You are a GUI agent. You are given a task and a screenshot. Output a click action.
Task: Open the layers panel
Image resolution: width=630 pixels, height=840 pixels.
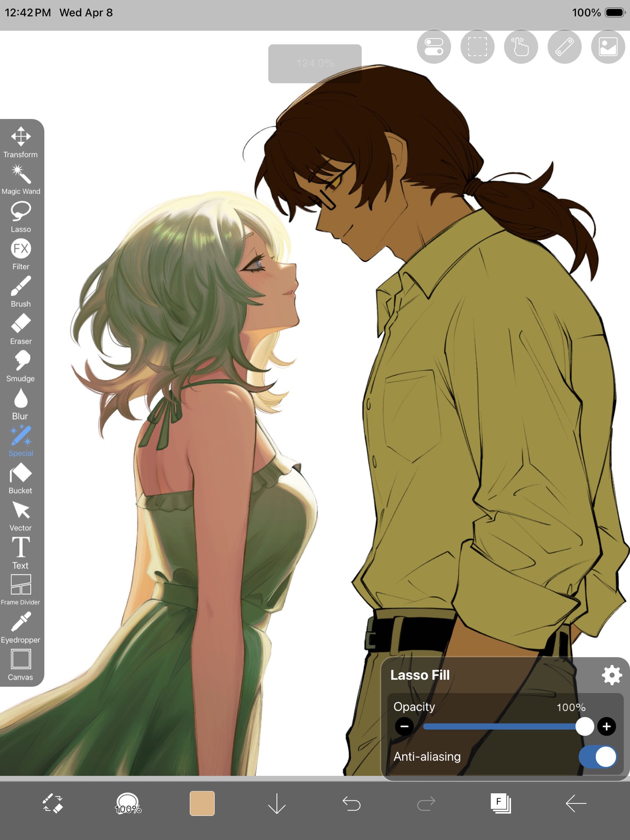501,803
